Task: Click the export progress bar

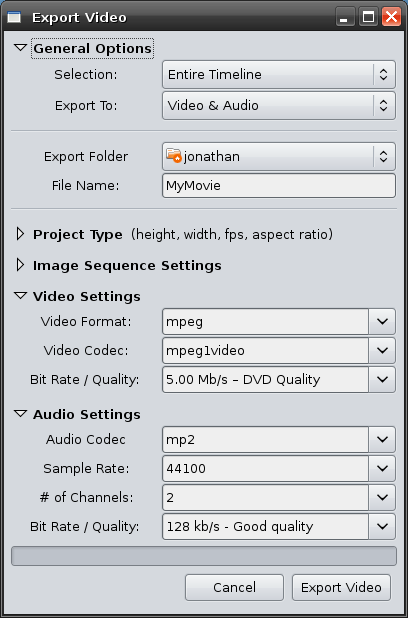Action: 204,556
